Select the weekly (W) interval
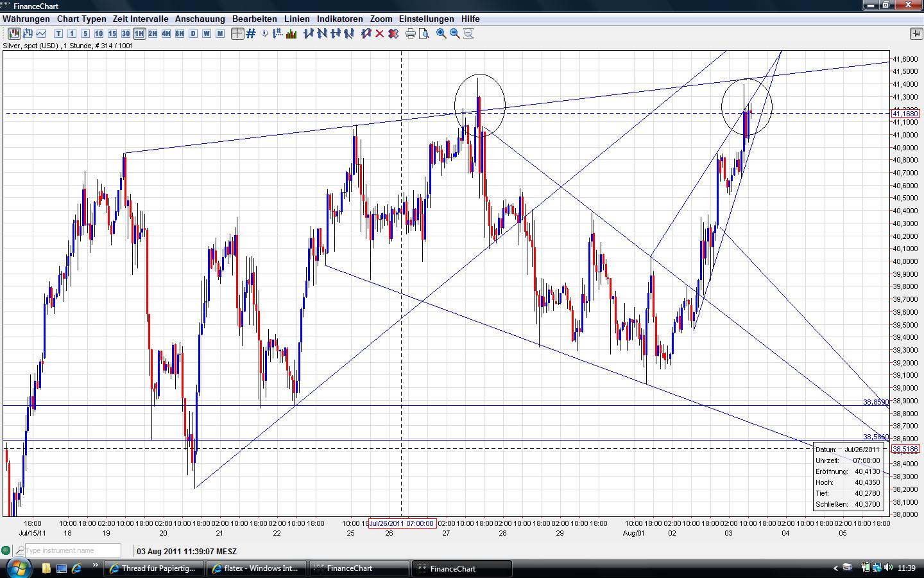The height and width of the screenshot is (578, 924). click(x=207, y=33)
